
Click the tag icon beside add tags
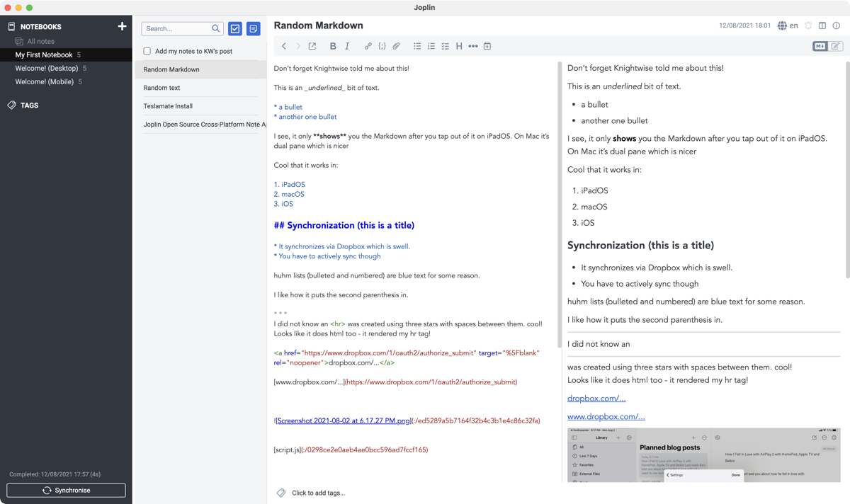pyautogui.click(x=281, y=493)
